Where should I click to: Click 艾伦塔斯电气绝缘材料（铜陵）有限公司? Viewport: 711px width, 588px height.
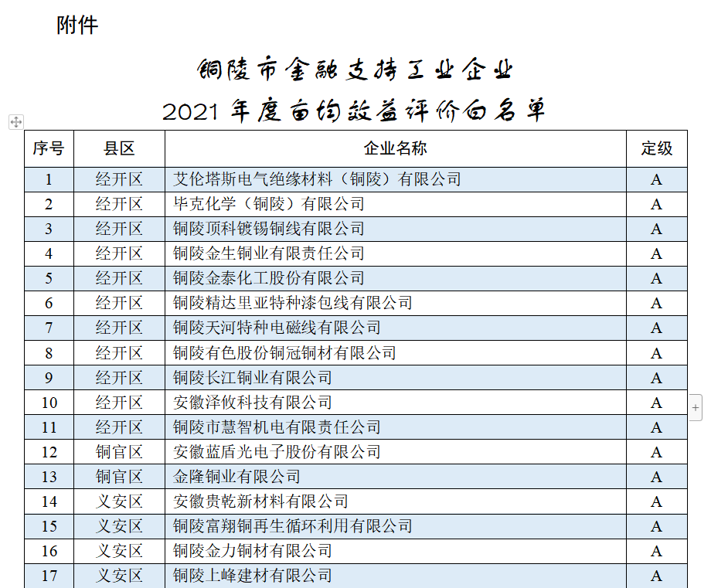click(317, 179)
